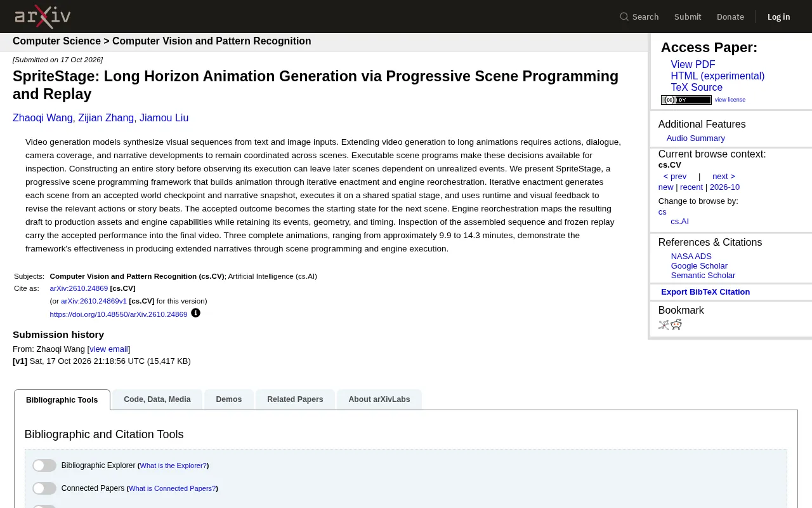Open Audio Summary link
The width and height of the screenshot is (812, 508).
coord(695,138)
